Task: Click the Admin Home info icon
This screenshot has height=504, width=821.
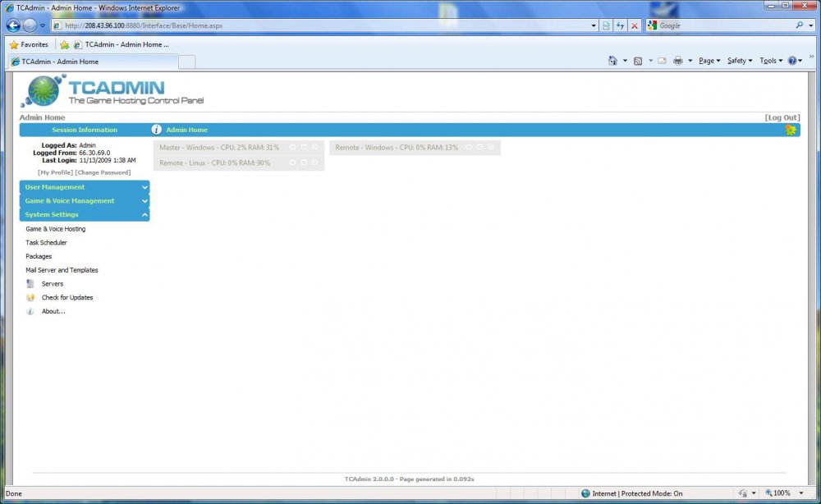Action: pos(156,130)
